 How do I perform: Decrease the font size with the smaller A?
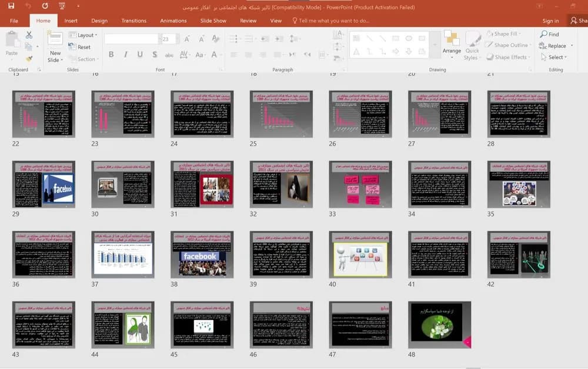click(201, 39)
